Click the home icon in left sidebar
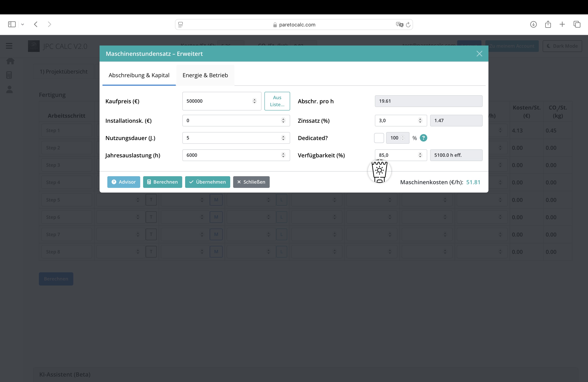Viewport: 588px width, 382px height. point(10,61)
